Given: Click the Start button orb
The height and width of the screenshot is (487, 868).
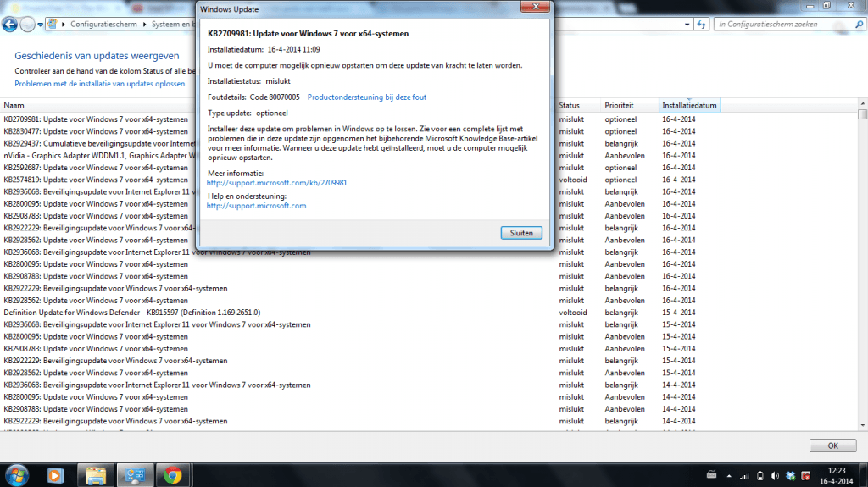Looking at the screenshot, I should 17,475.
